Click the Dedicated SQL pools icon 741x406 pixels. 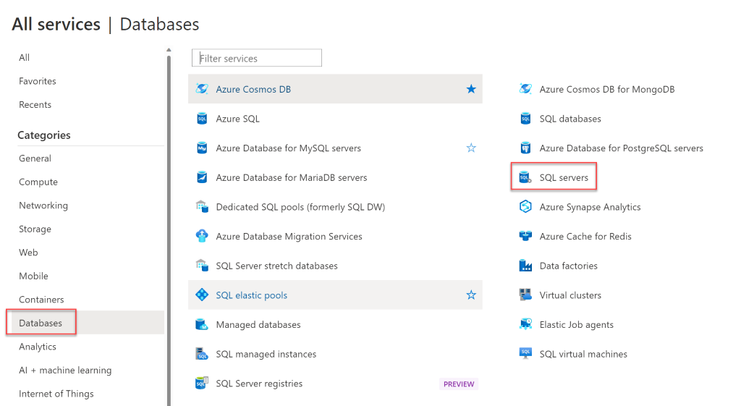(x=202, y=207)
